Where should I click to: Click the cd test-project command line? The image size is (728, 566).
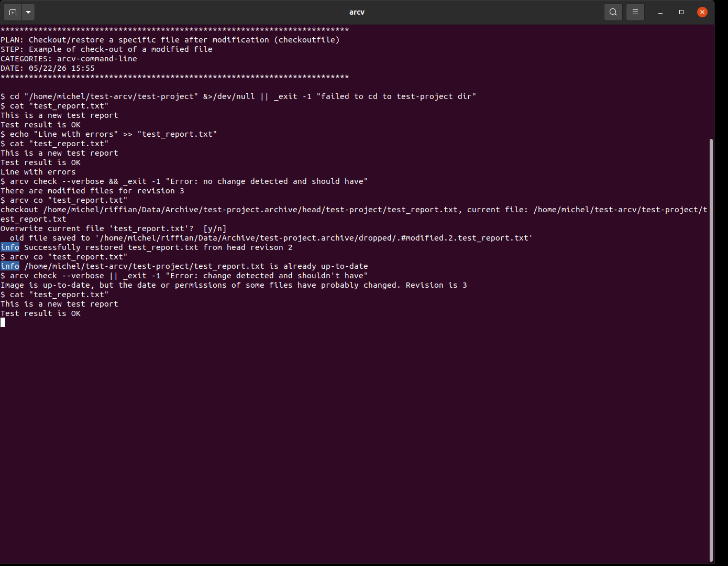click(x=238, y=96)
